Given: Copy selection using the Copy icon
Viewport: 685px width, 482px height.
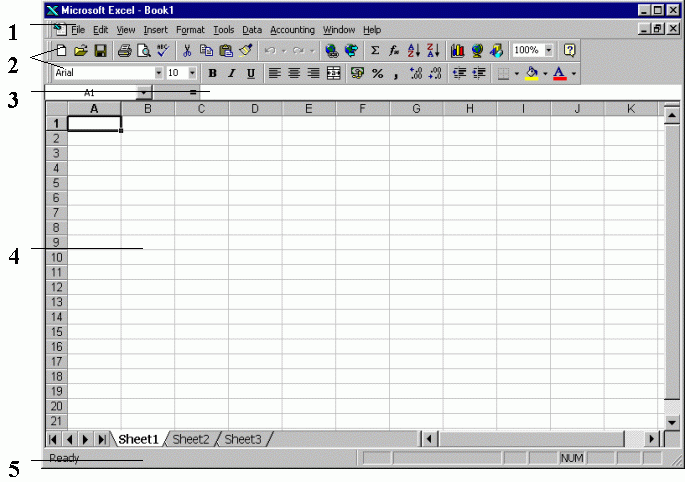Looking at the screenshot, I should (x=206, y=51).
